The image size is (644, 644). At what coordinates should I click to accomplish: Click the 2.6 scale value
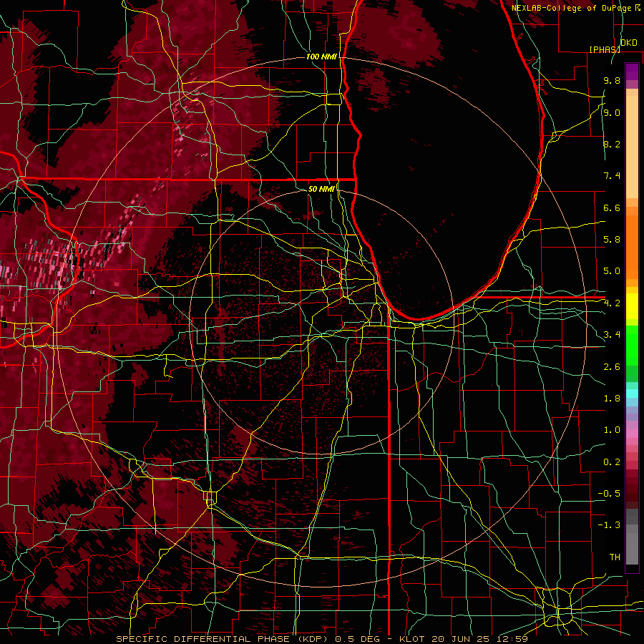pyautogui.click(x=612, y=366)
